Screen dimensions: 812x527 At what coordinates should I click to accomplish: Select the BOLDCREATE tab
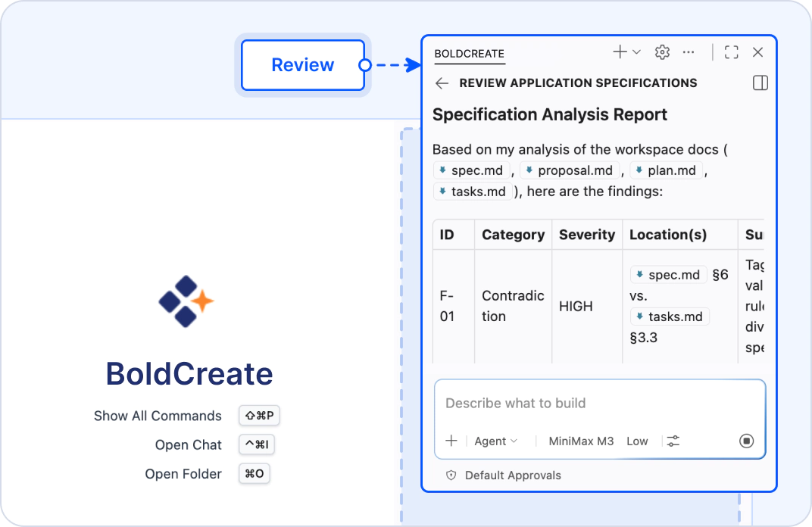pyautogui.click(x=469, y=54)
